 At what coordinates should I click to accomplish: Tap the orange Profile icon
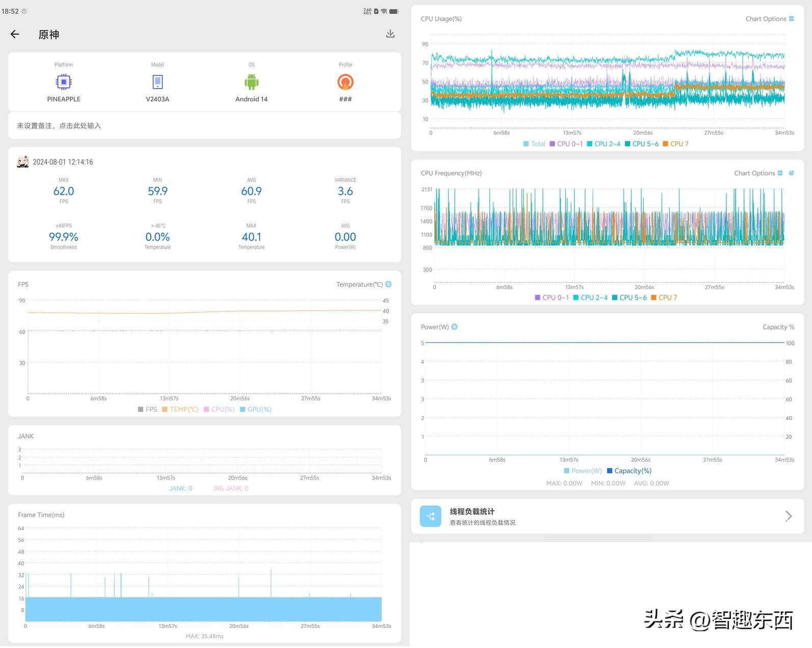pyautogui.click(x=345, y=82)
